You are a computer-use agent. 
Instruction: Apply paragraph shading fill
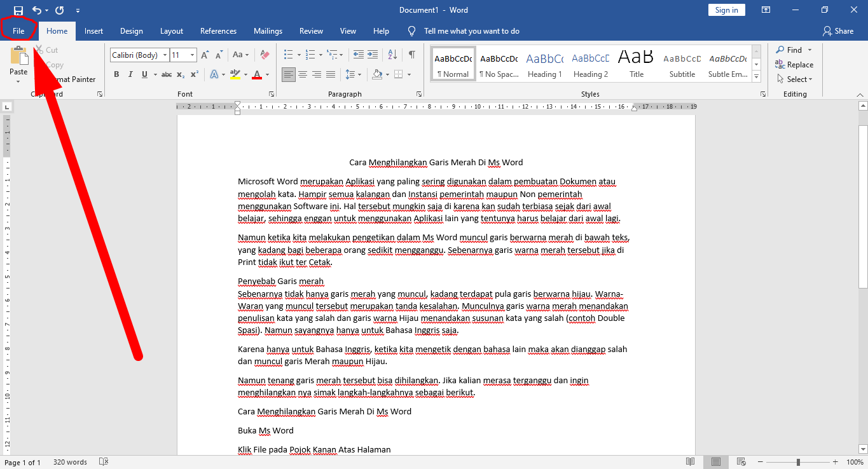point(377,74)
